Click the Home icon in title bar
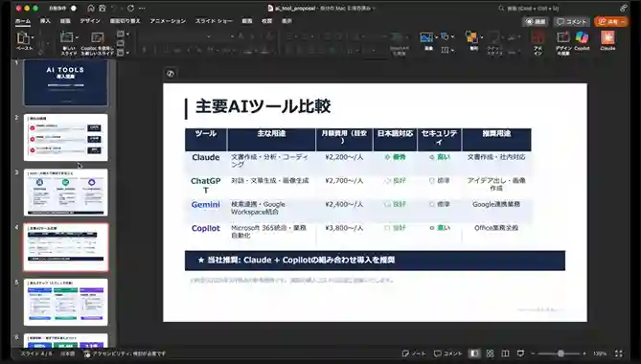Image resolution: width=641 pixels, height=364 pixels. 91,9
